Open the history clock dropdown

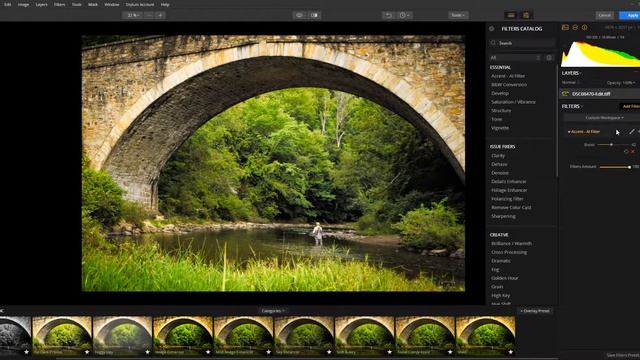(x=404, y=15)
